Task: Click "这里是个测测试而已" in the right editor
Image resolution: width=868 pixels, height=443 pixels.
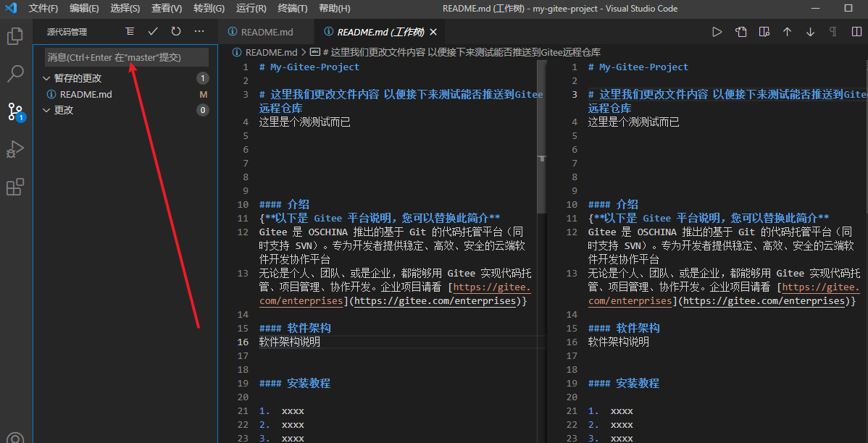Action: [x=634, y=122]
